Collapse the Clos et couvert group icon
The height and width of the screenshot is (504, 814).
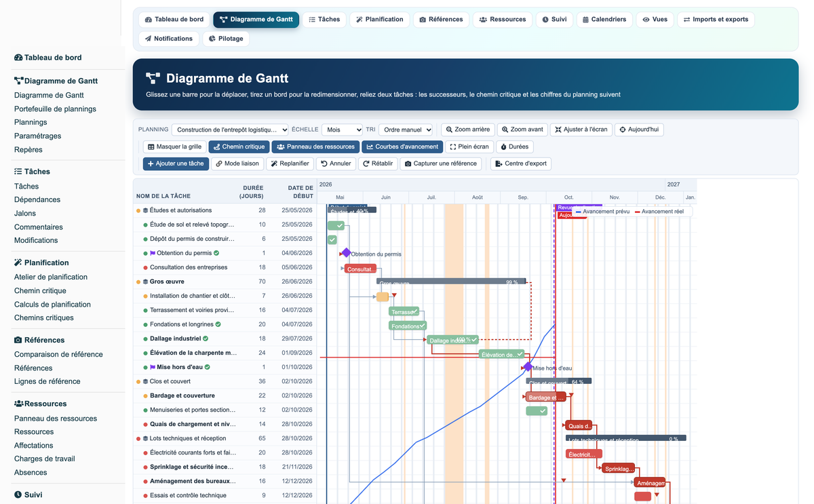tap(145, 381)
